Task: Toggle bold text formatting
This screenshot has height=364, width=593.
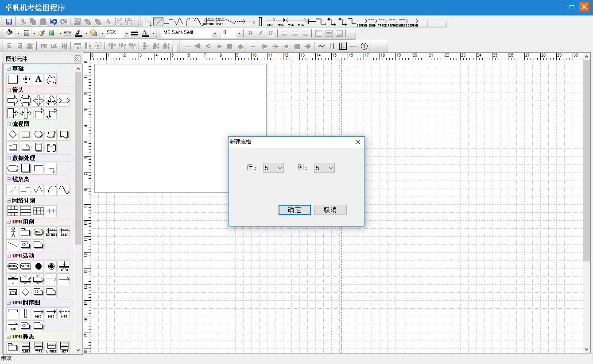Action: [x=250, y=33]
